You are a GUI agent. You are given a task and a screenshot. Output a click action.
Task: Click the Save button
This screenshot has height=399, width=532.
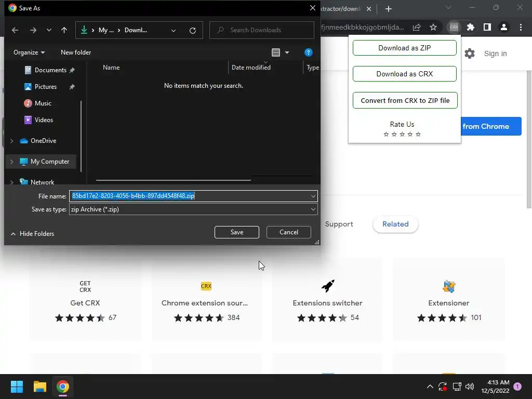pos(237,232)
